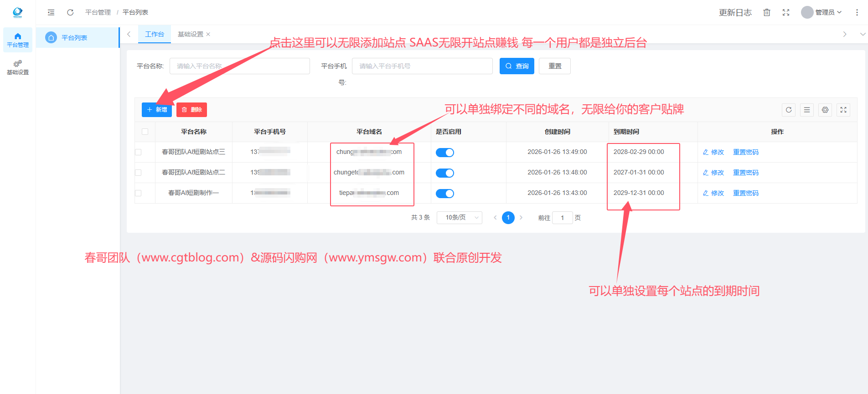Close the 基础设置 tab
Viewport: 868px width, 394px height.
(208, 34)
